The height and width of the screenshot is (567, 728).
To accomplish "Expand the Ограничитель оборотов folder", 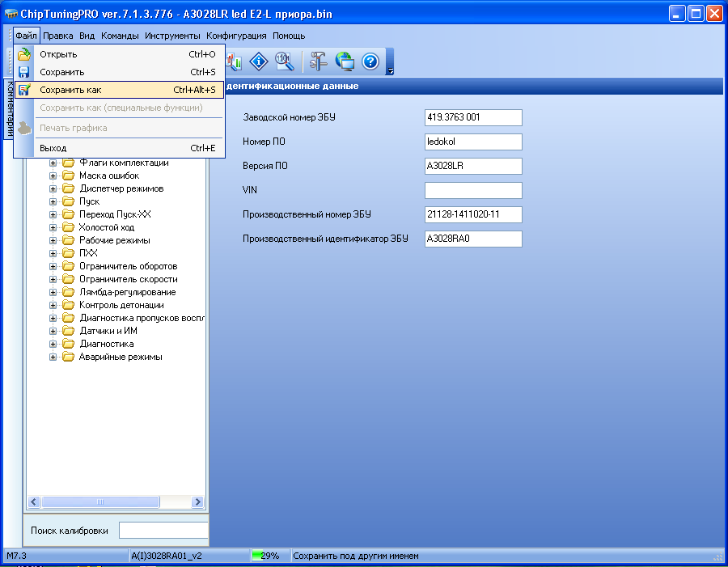I will (x=53, y=267).
